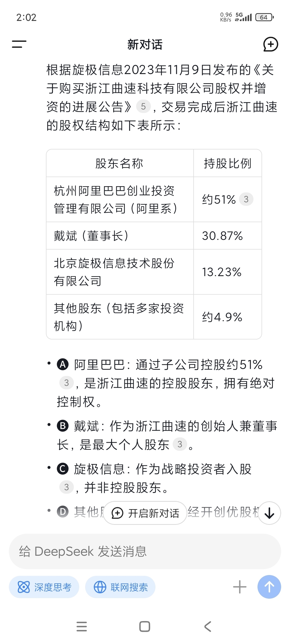Toggle 深度思考 deep thinking mode
The height and width of the screenshot is (644, 290).
point(44,587)
